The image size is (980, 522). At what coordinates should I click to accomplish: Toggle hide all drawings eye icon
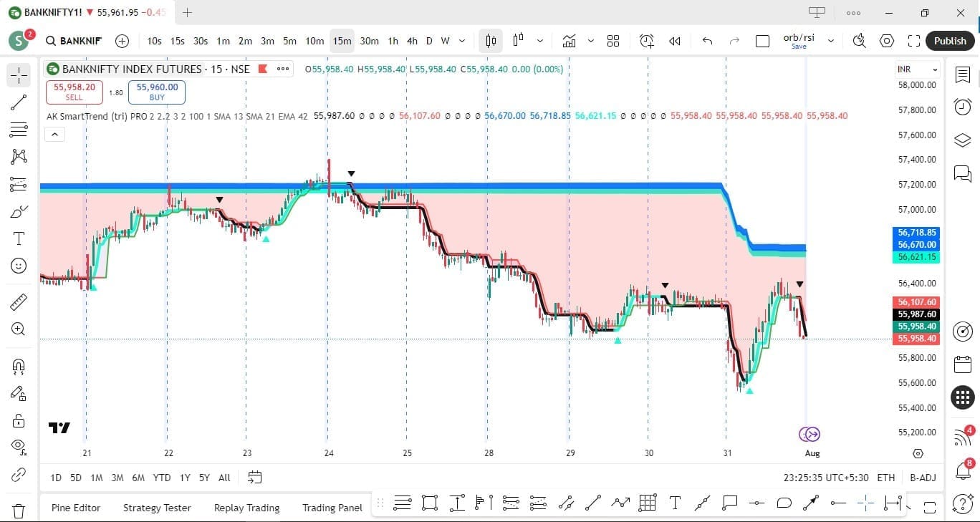[x=19, y=447]
